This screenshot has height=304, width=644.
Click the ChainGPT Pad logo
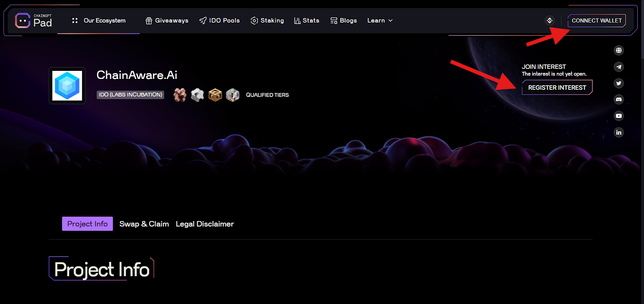(x=33, y=21)
